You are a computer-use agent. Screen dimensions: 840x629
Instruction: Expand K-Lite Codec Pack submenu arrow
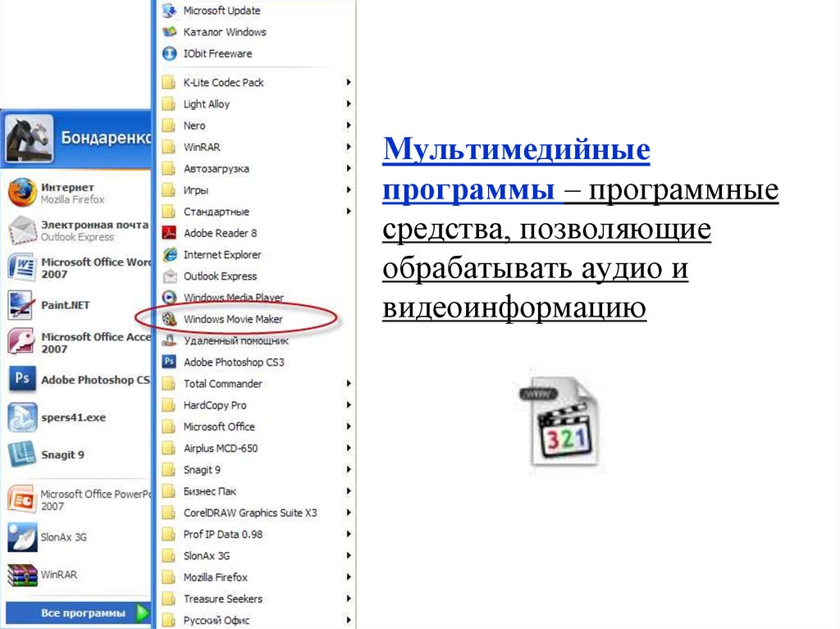(x=348, y=82)
